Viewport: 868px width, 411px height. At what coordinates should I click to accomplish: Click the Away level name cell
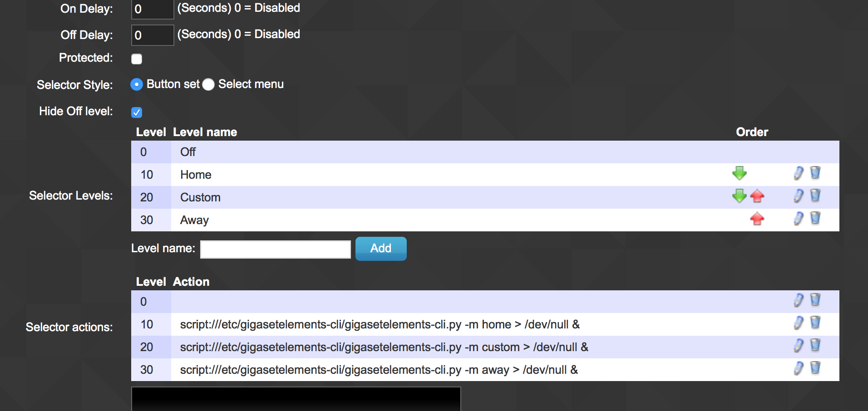pyautogui.click(x=194, y=220)
